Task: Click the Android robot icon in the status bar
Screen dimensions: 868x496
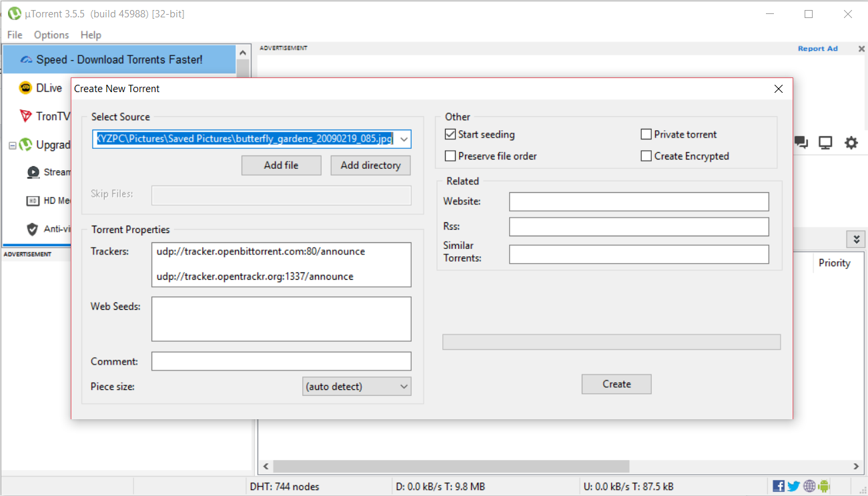Action: coord(823,486)
